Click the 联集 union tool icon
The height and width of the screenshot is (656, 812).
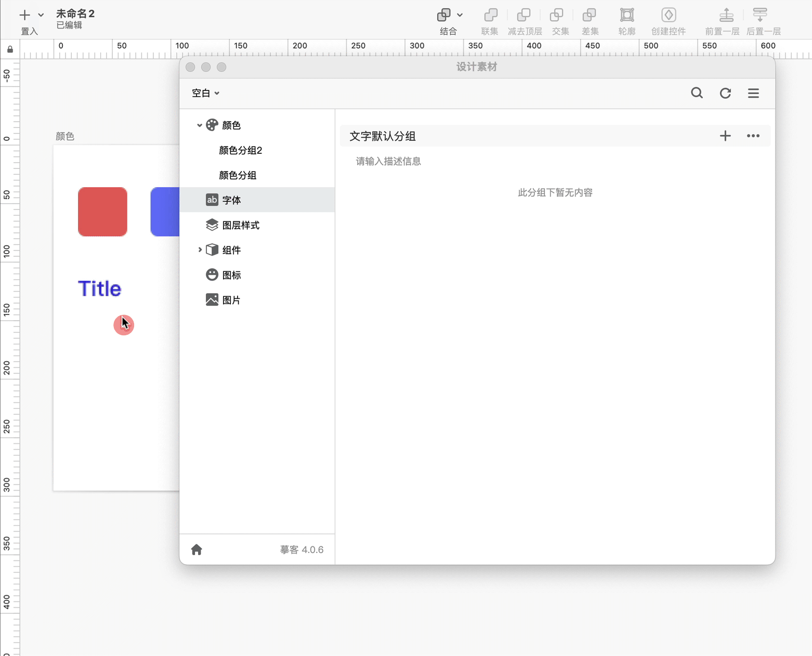click(x=490, y=16)
